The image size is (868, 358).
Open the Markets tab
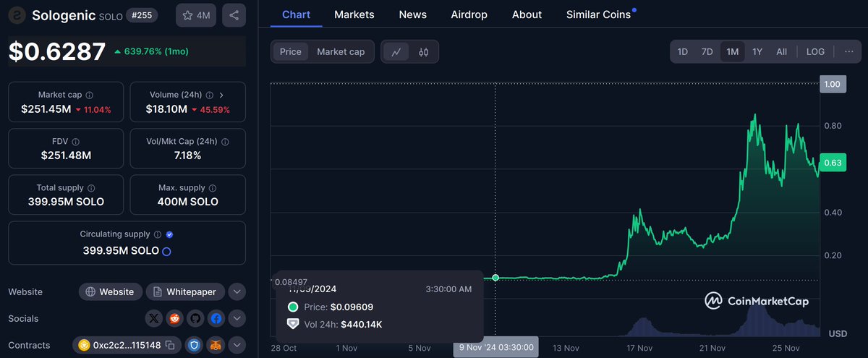coord(354,14)
